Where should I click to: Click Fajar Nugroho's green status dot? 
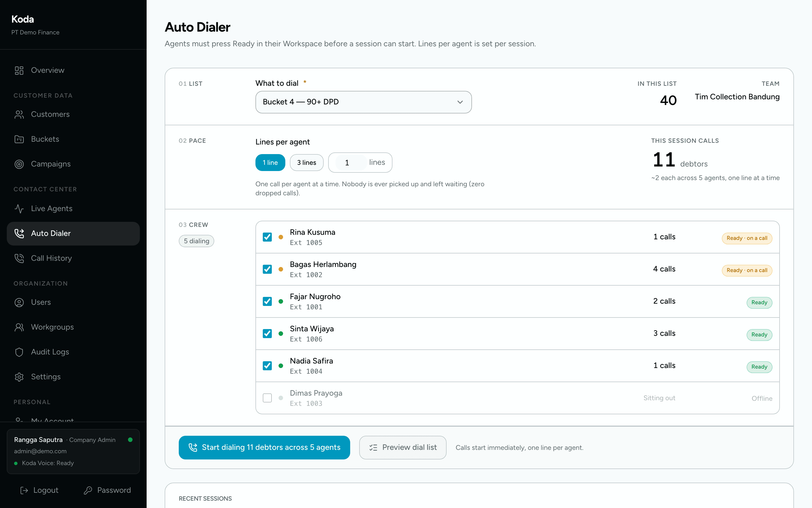281,302
